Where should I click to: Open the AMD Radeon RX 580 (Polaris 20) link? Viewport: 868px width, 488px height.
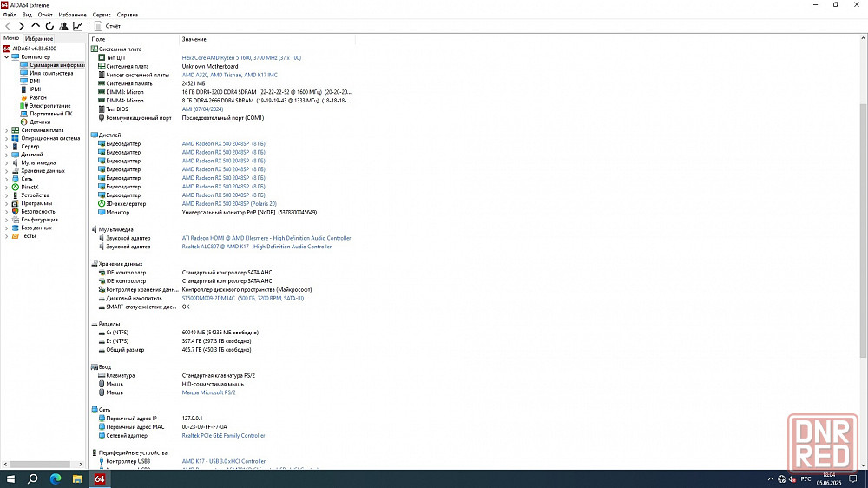click(x=229, y=204)
